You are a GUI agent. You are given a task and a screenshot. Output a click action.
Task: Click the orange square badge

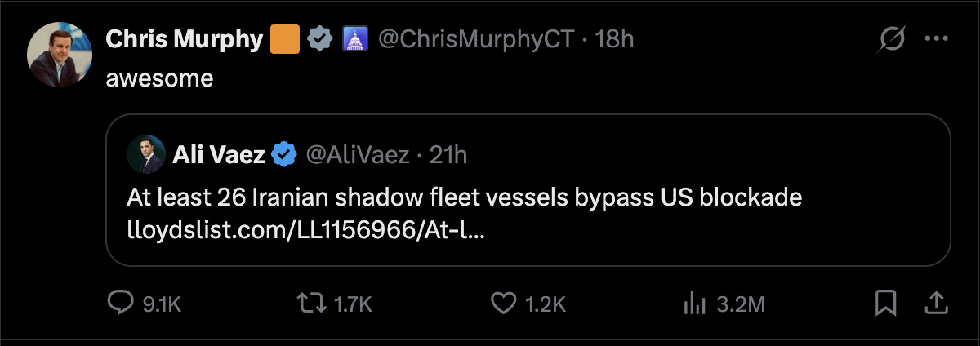tap(285, 38)
